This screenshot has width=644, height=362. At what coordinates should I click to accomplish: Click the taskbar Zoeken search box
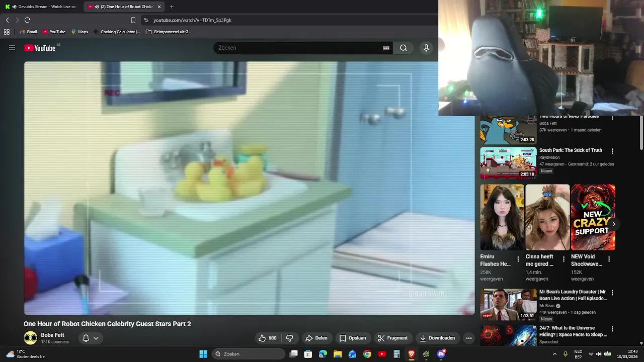(249, 354)
